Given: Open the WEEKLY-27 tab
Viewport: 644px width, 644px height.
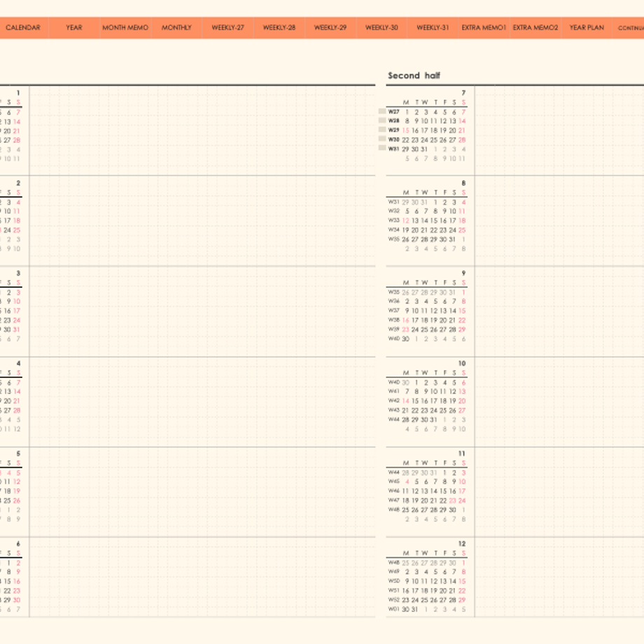Looking at the screenshot, I should [x=228, y=27].
